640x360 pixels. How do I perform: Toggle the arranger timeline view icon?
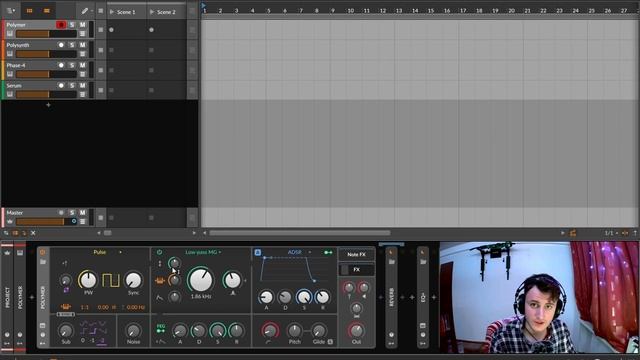(x=47, y=11)
